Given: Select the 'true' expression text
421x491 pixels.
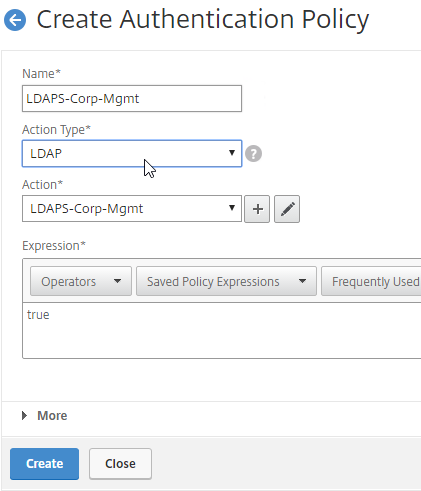Looking at the screenshot, I should point(38,315).
